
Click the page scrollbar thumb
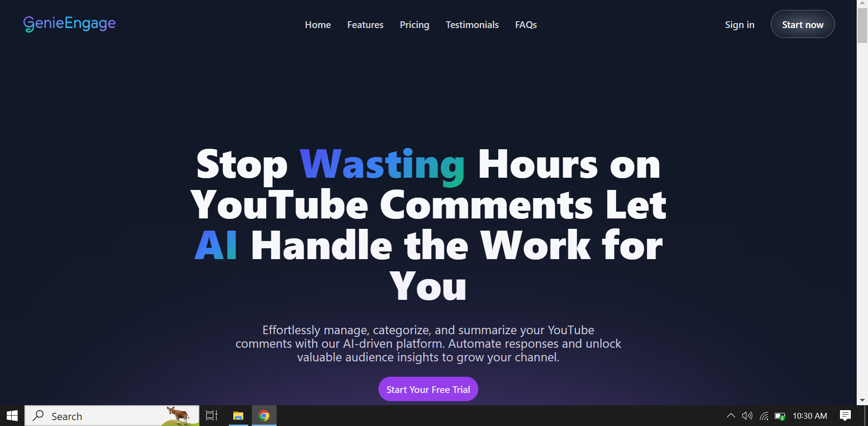tap(862, 25)
